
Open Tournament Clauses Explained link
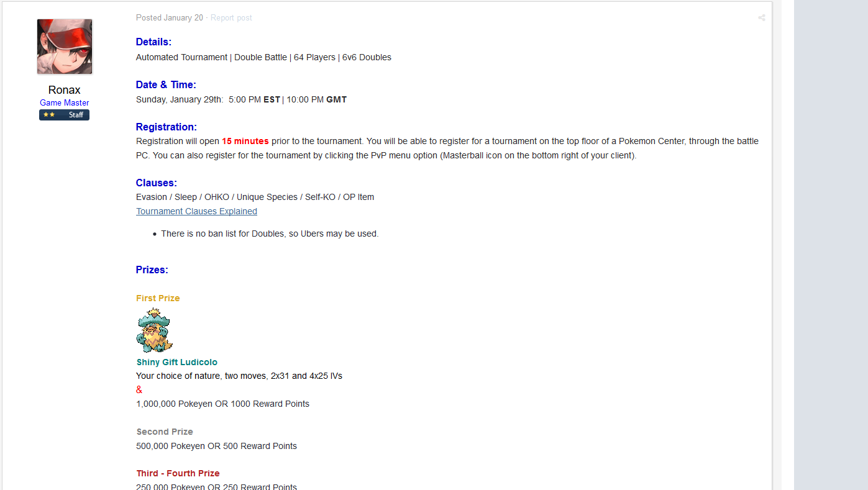[196, 211]
